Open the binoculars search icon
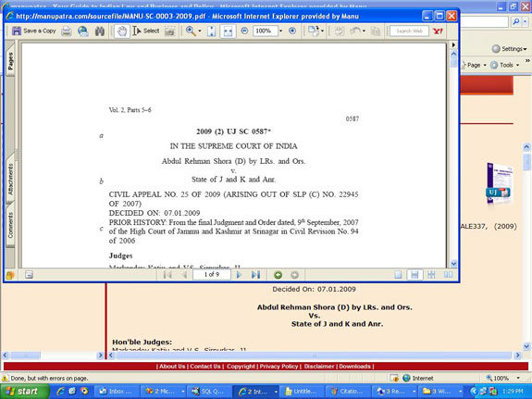The width and height of the screenshot is (532, 399). tap(100, 31)
